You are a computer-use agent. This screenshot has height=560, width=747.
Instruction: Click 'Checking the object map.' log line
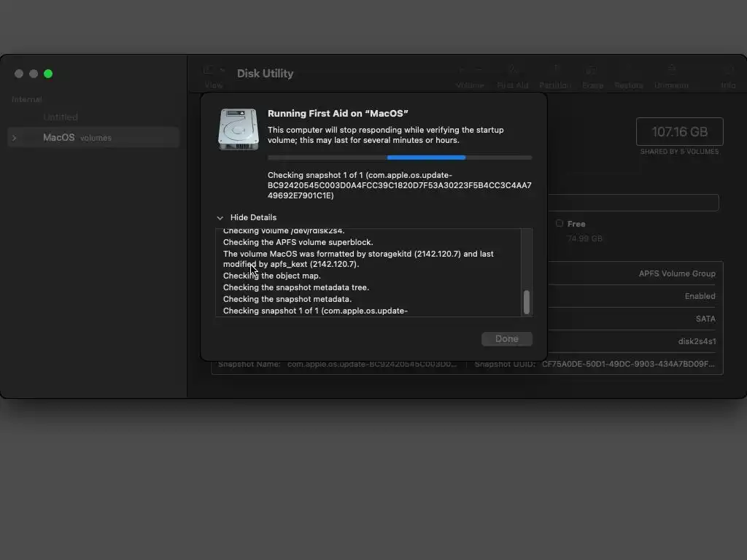(x=272, y=276)
